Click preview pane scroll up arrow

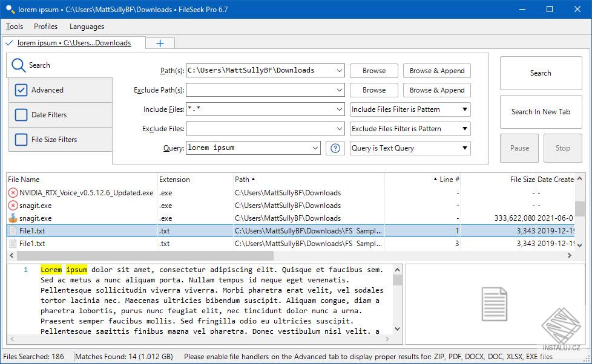click(x=397, y=270)
